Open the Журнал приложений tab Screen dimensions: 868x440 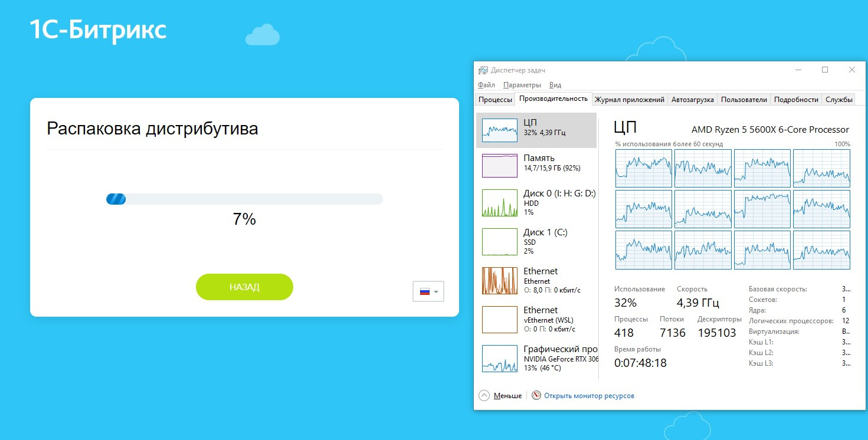point(630,100)
